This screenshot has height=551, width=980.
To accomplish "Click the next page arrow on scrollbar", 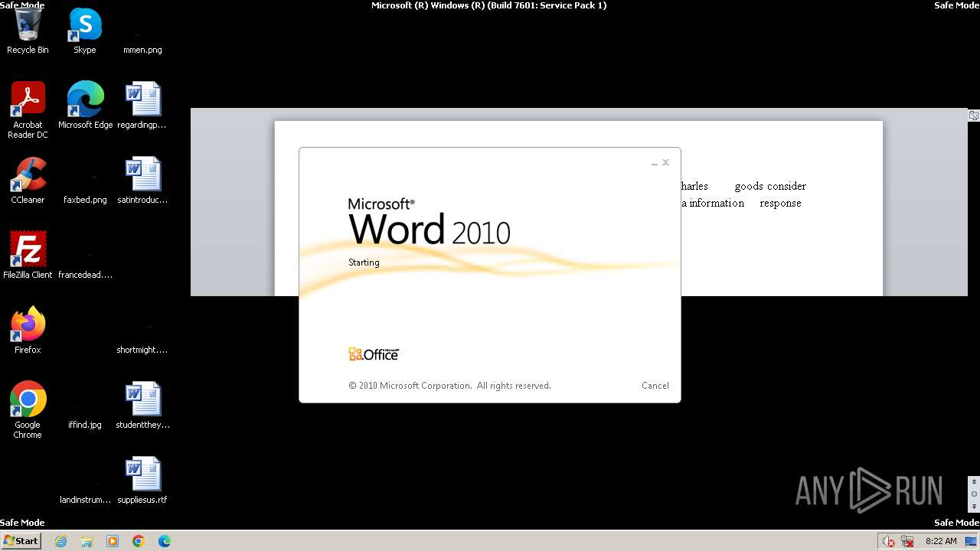I will pyautogui.click(x=974, y=507).
